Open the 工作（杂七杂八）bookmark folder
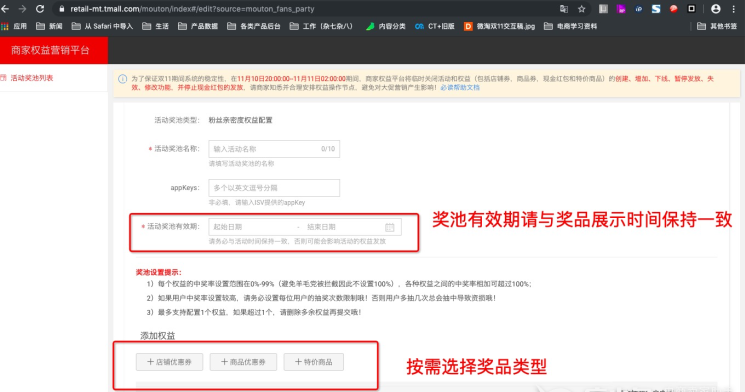Viewport: 745px width, 392px height. [321, 26]
